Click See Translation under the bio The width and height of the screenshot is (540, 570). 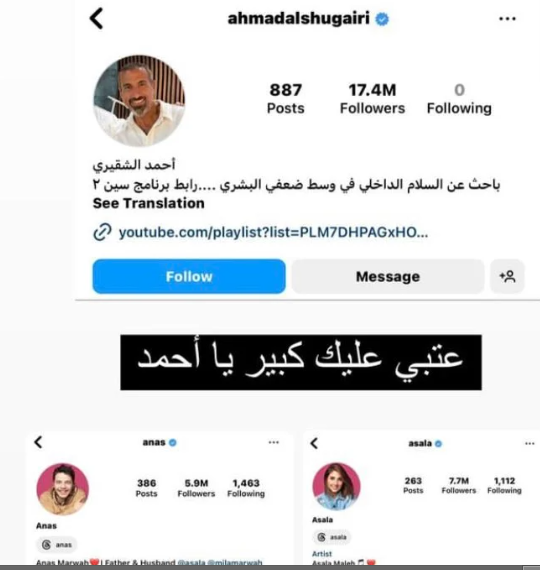point(148,203)
